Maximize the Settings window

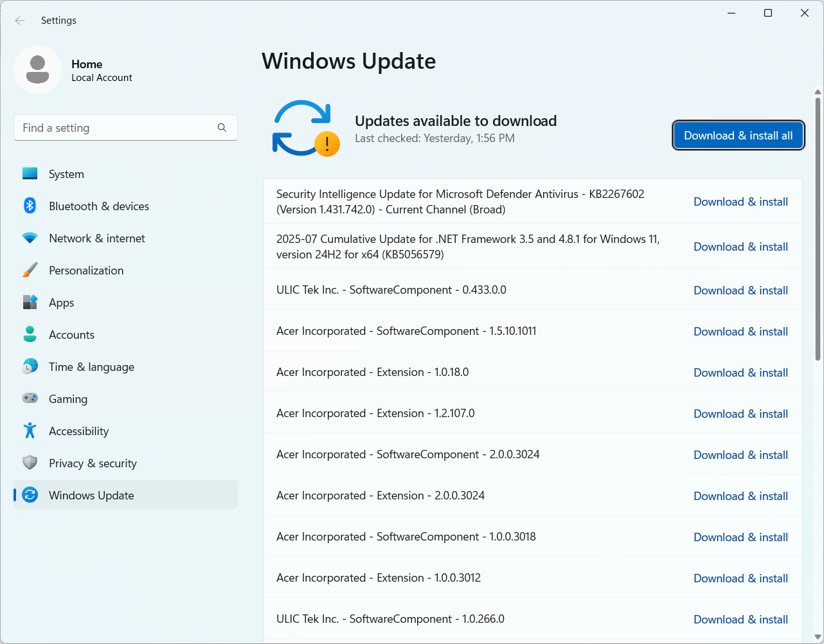click(x=767, y=13)
